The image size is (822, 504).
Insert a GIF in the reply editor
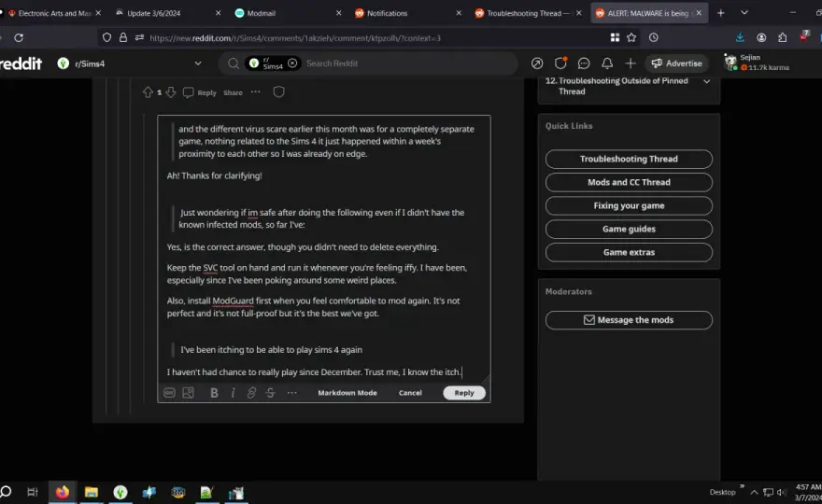(x=169, y=392)
